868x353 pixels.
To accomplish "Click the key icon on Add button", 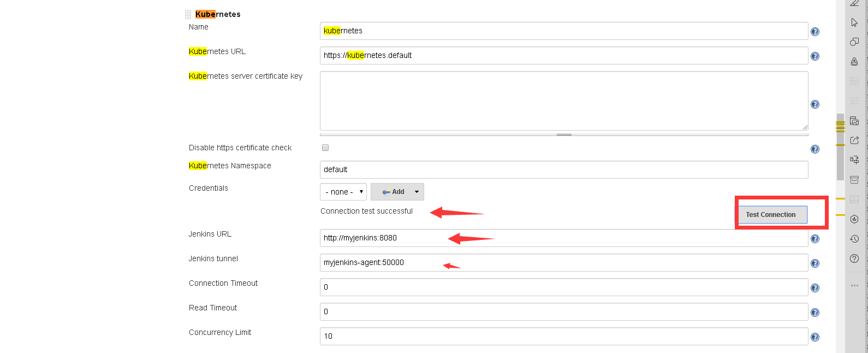I will click(x=387, y=192).
